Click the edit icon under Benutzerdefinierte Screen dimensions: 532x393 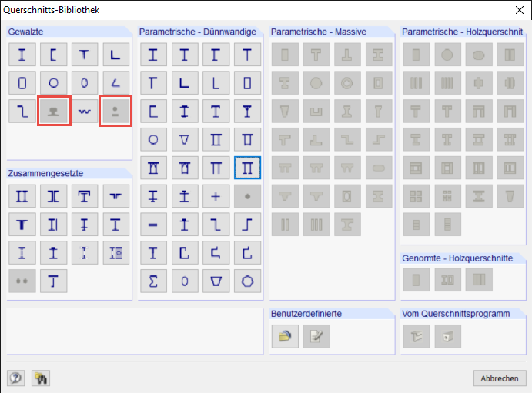click(x=316, y=335)
